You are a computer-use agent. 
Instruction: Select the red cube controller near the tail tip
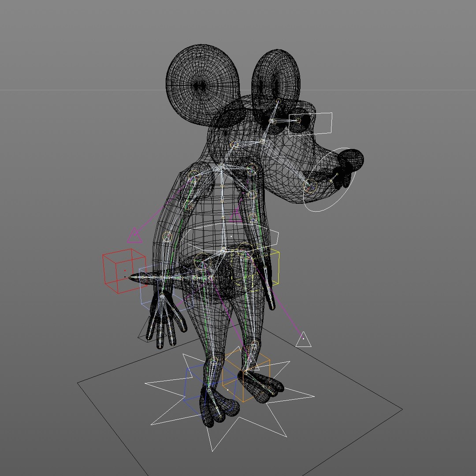click(124, 271)
